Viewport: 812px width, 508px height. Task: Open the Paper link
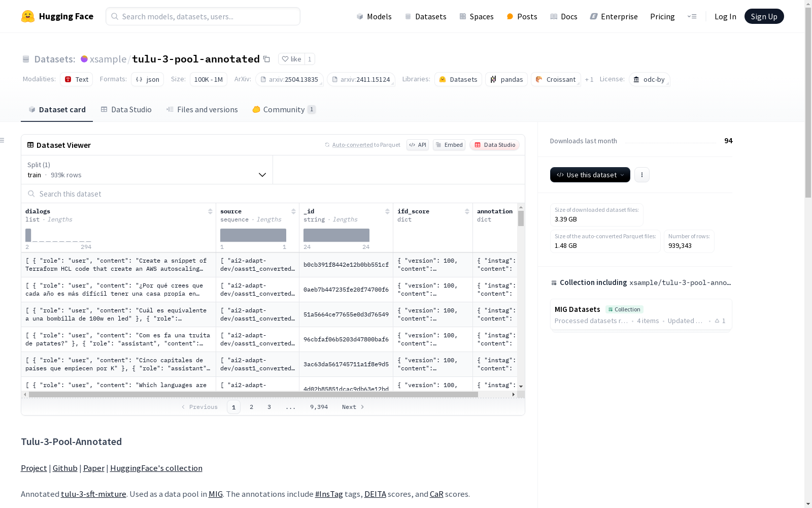(94, 468)
